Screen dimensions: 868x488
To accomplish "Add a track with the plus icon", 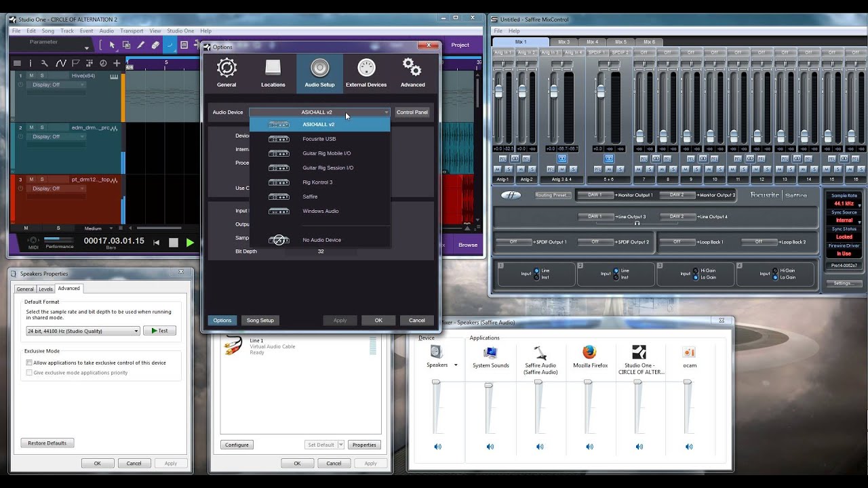I will (x=117, y=63).
